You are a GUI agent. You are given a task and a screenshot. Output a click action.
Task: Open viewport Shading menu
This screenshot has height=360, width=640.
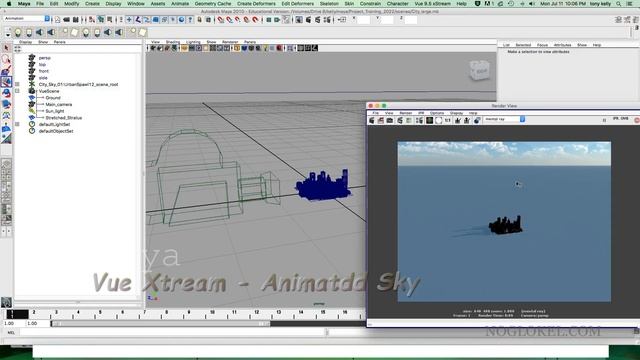click(173, 42)
